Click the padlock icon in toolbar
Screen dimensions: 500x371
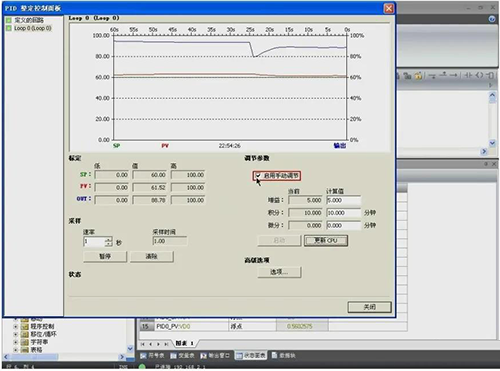418,76
